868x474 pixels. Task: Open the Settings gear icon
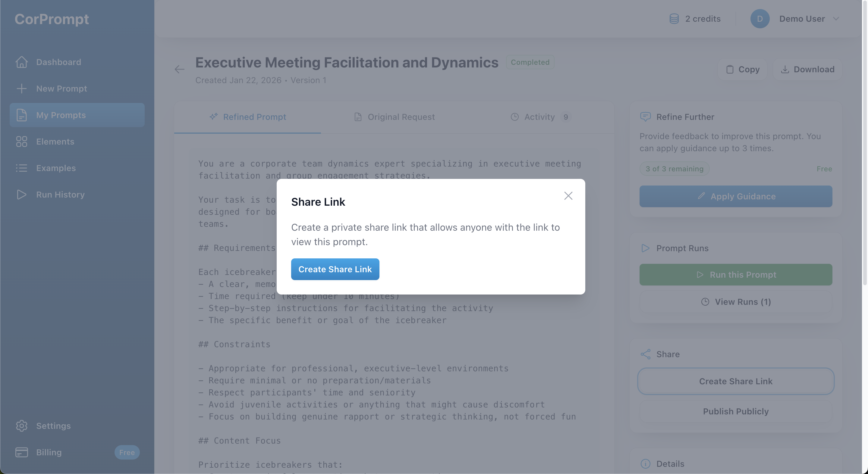[22, 426]
